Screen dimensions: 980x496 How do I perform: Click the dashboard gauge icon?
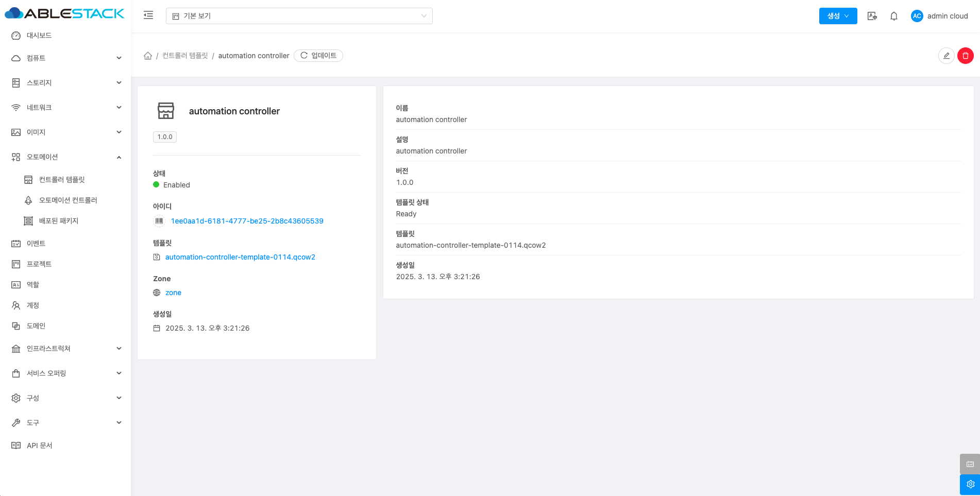pos(16,36)
